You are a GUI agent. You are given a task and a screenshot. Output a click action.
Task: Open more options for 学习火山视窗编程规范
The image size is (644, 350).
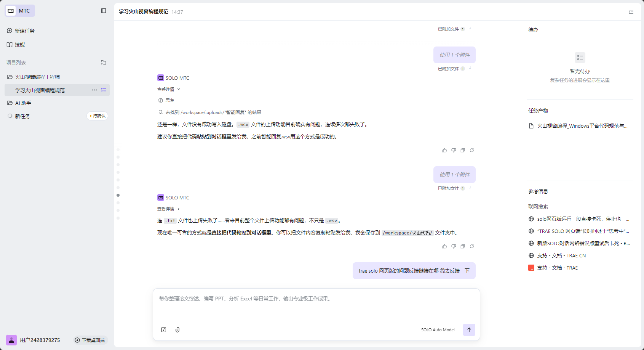(x=94, y=90)
